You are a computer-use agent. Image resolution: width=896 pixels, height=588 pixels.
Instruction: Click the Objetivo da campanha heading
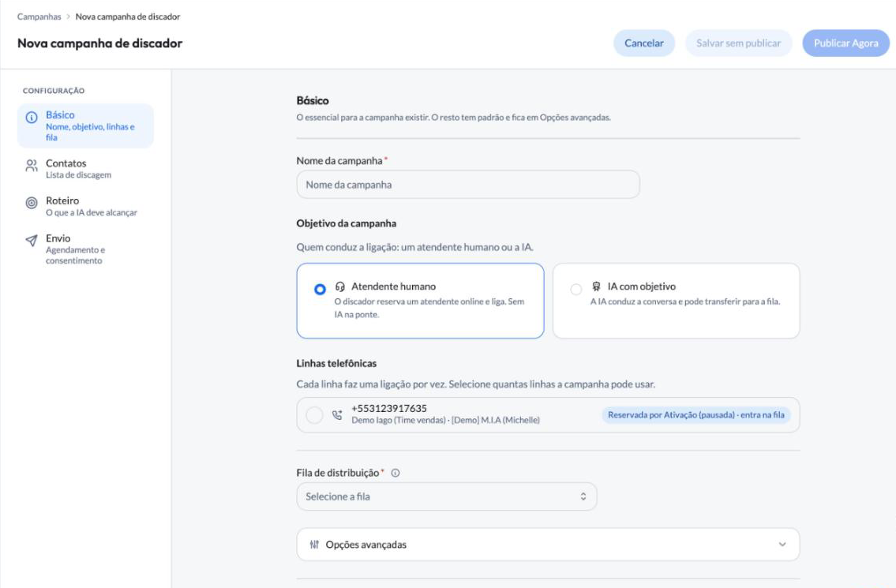[x=347, y=223]
